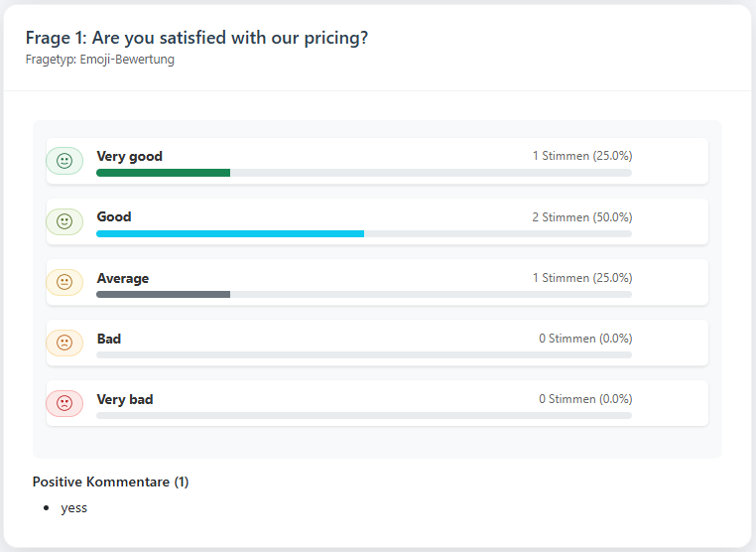
Task: Select the Very good label text
Action: (129, 156)
